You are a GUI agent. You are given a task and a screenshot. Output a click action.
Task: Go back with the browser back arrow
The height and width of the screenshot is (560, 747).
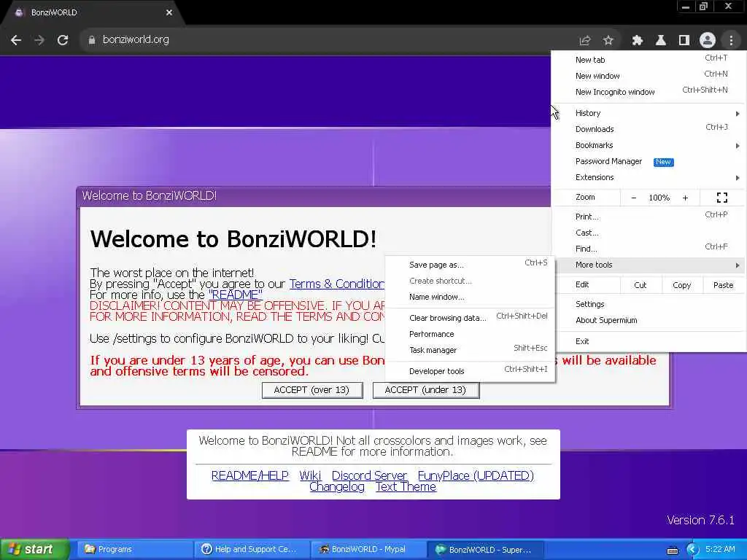(16, 40)
